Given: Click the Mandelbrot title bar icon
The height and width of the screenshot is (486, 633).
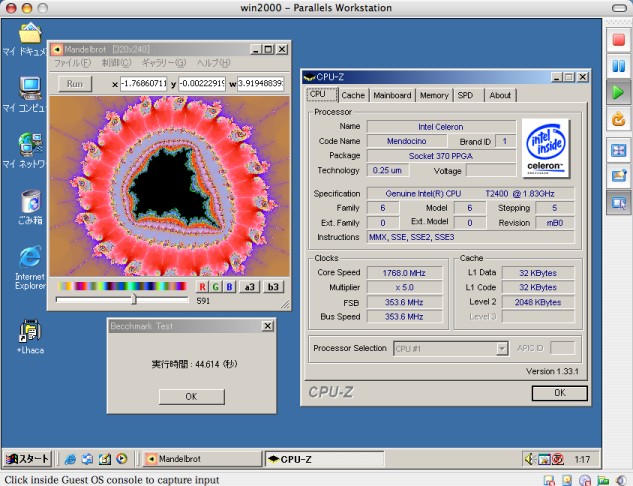Looking at the screenshot, I should (57, 49).
